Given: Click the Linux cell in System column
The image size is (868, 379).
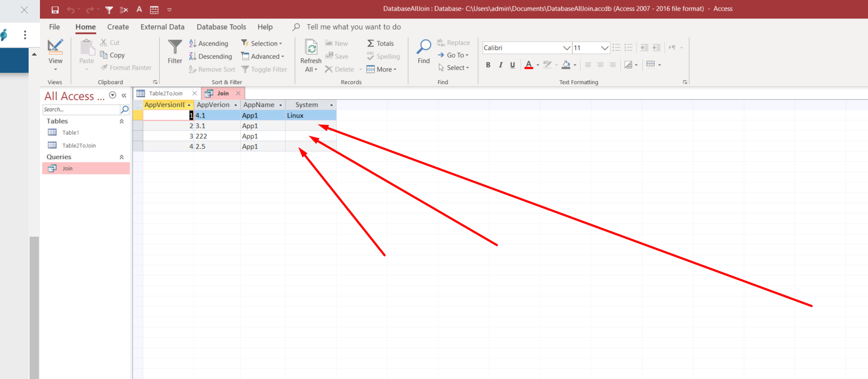Looking at the screenshot, I should [x=311, y=115].
